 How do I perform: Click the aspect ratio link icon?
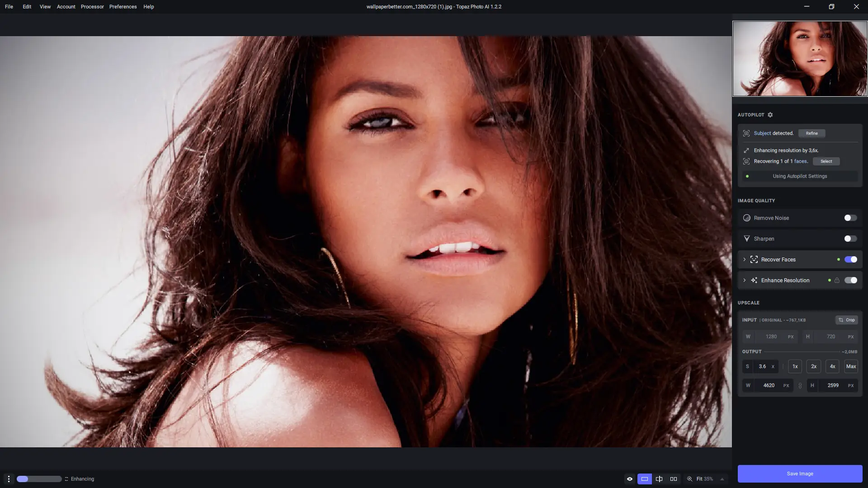click(x=800, y=385)
